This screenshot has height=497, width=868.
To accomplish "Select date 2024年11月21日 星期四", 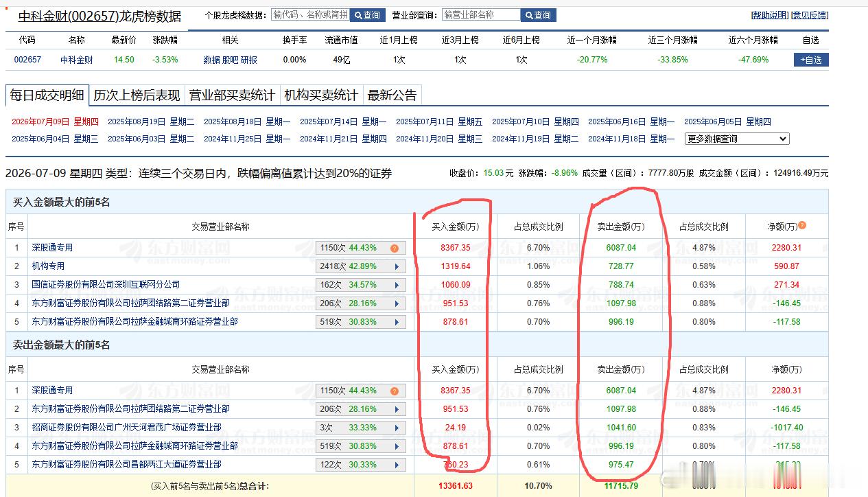I will tap(343, 139).
